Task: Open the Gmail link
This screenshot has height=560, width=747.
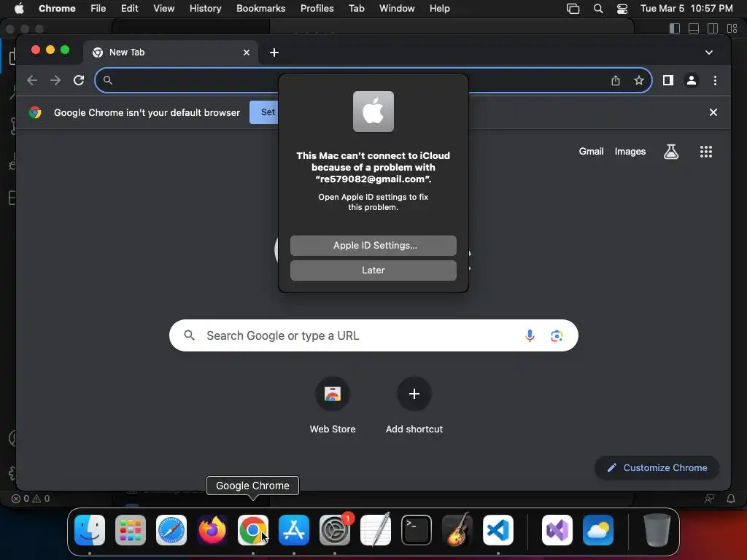Action: 591,152
